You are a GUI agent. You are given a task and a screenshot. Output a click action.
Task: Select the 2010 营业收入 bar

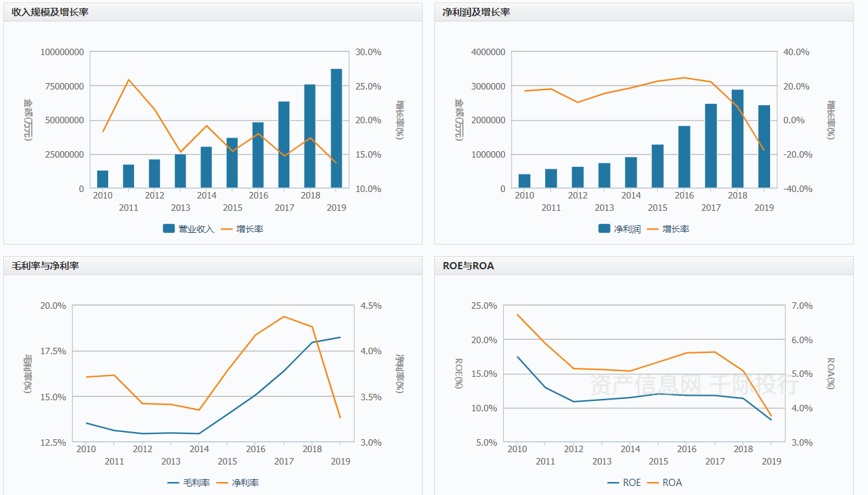point(102,179)
